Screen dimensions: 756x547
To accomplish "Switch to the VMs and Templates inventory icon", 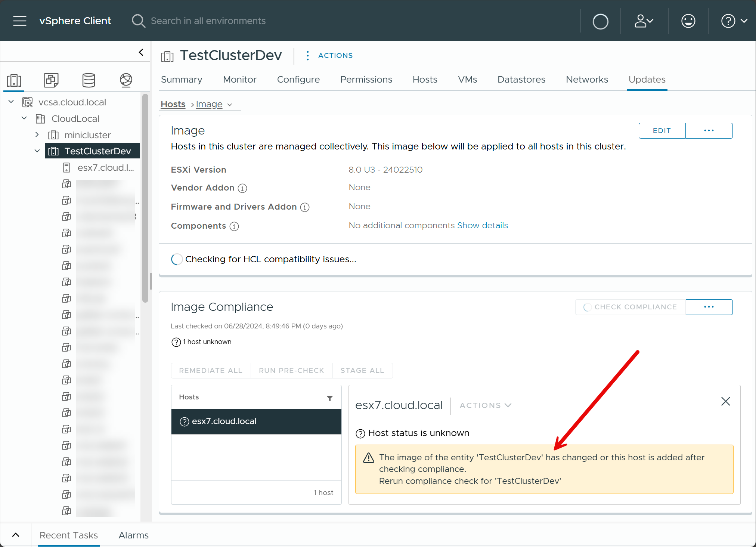I will click(51, 80).
